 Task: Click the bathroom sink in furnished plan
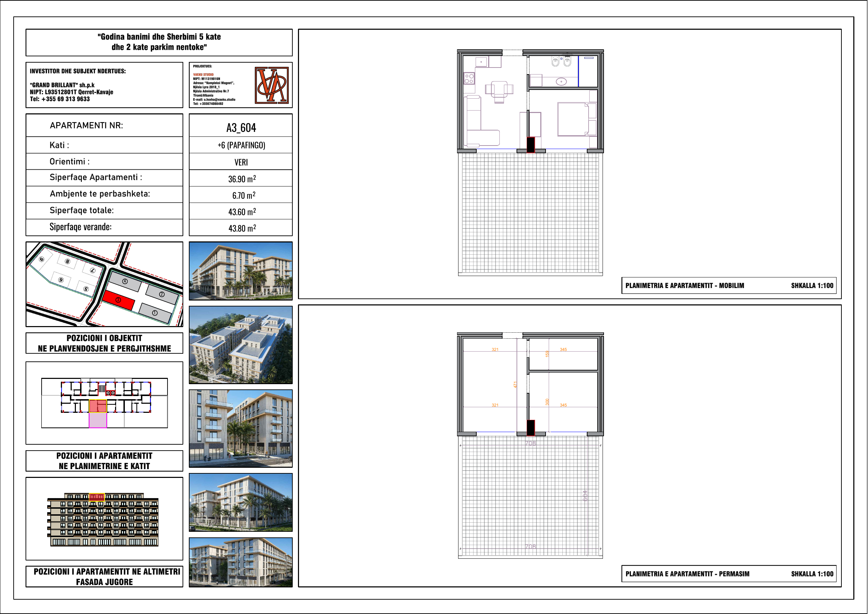(561, 82)
